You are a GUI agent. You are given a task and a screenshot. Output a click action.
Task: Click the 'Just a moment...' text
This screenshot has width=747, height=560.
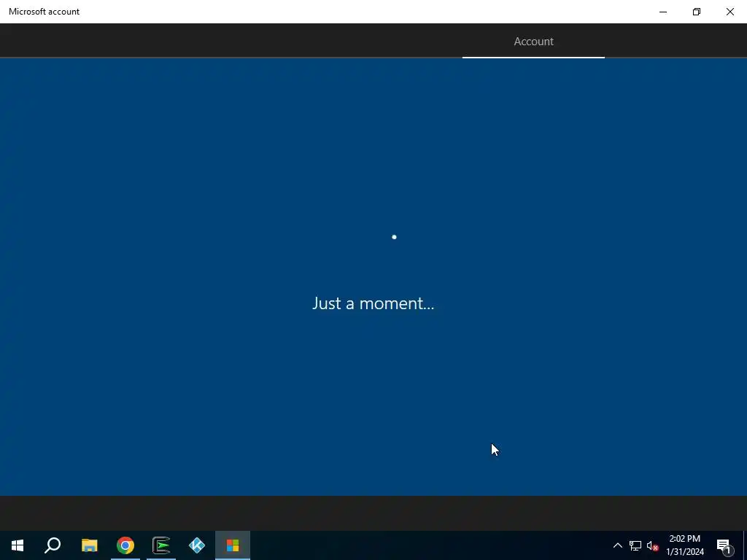click(x=373, y=303)
